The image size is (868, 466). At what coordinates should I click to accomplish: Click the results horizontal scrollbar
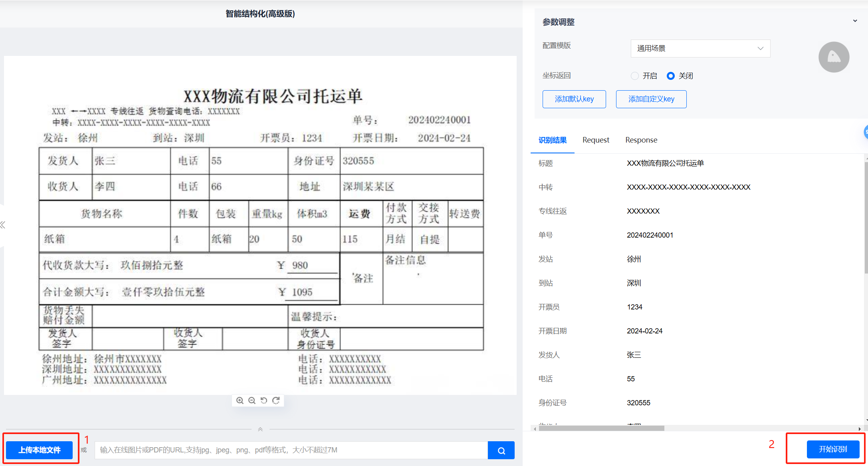(601, 428)
